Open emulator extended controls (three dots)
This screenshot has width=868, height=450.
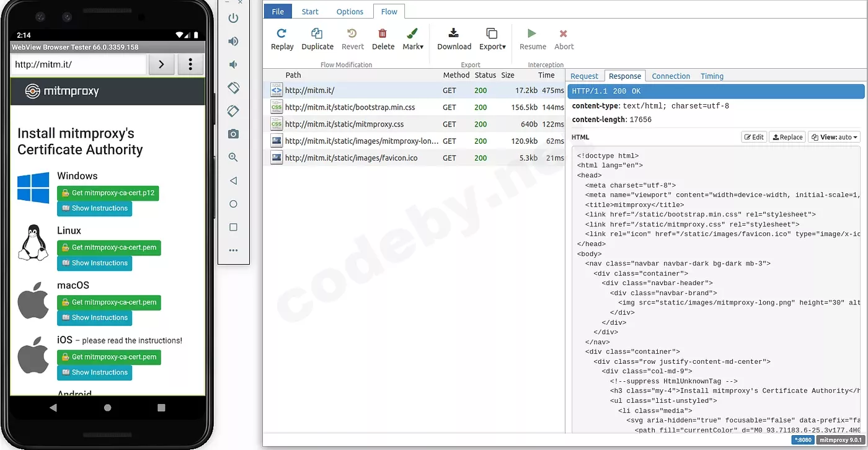(233, 250)
